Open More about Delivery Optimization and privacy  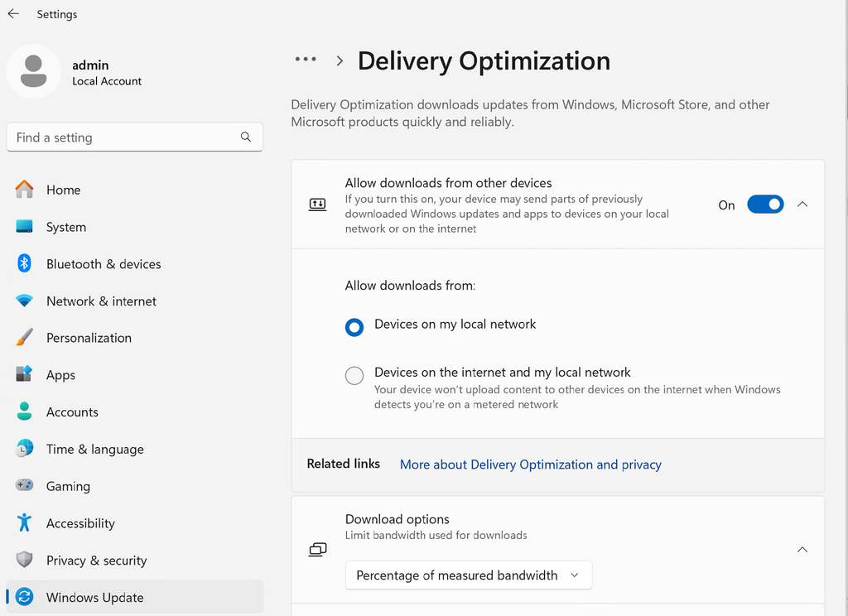(x=531, y=464)
